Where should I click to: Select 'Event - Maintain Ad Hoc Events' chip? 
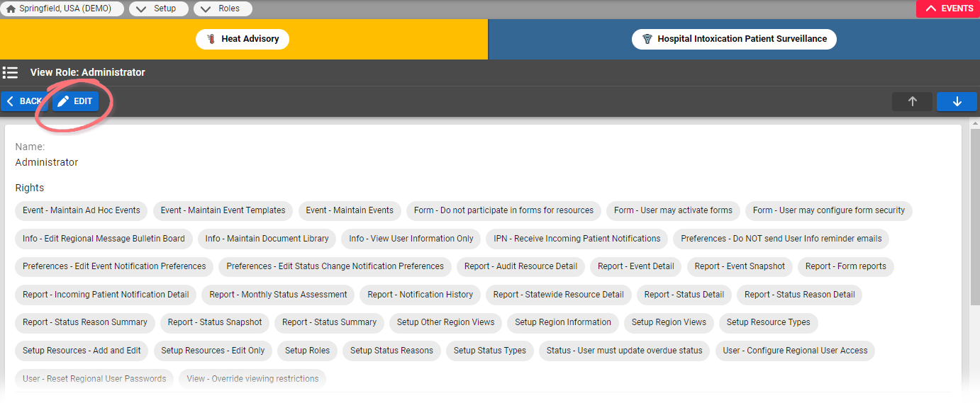tap(82, 210)
